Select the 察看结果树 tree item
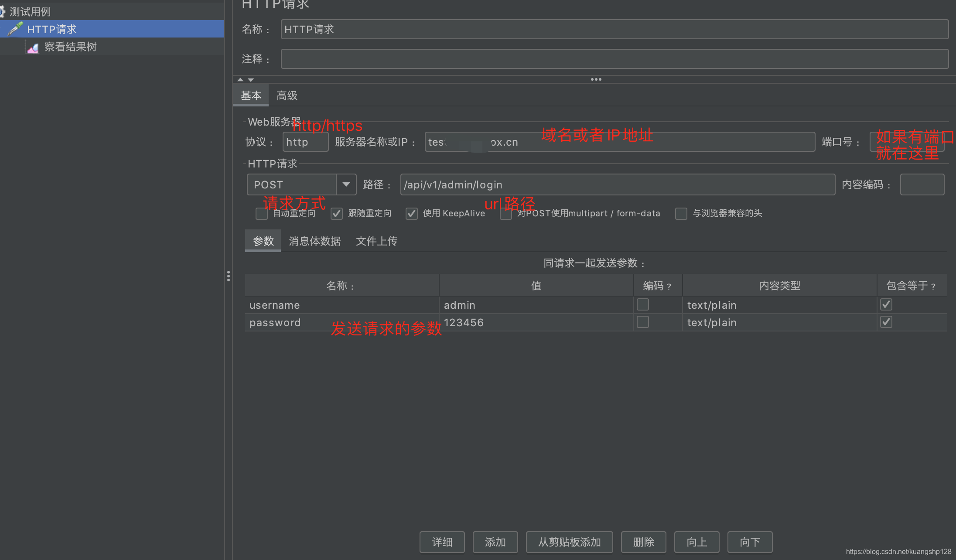 70,47
